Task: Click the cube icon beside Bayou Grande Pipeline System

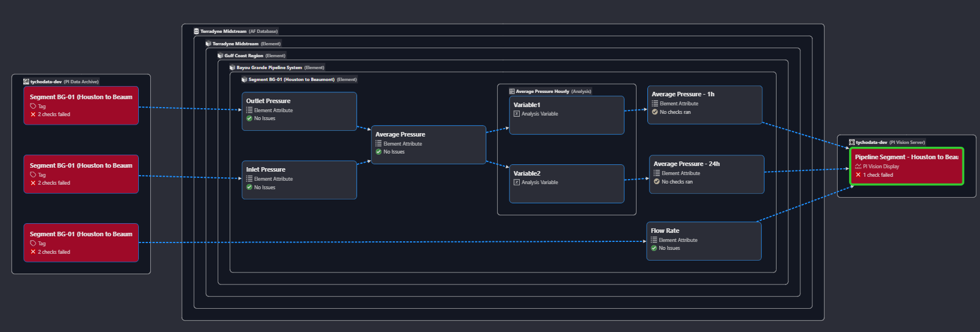Action: pyautogui.click(x=232, y=67)
